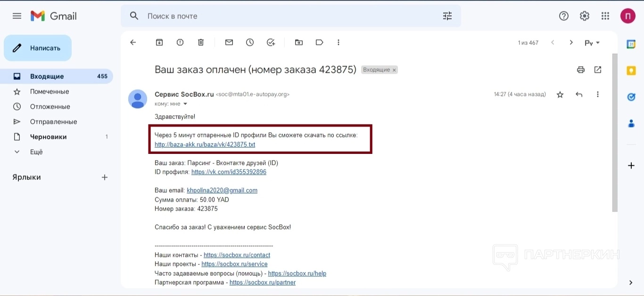Open message three-dot More options
Screen dimensions: 644x296
point(598,94)
